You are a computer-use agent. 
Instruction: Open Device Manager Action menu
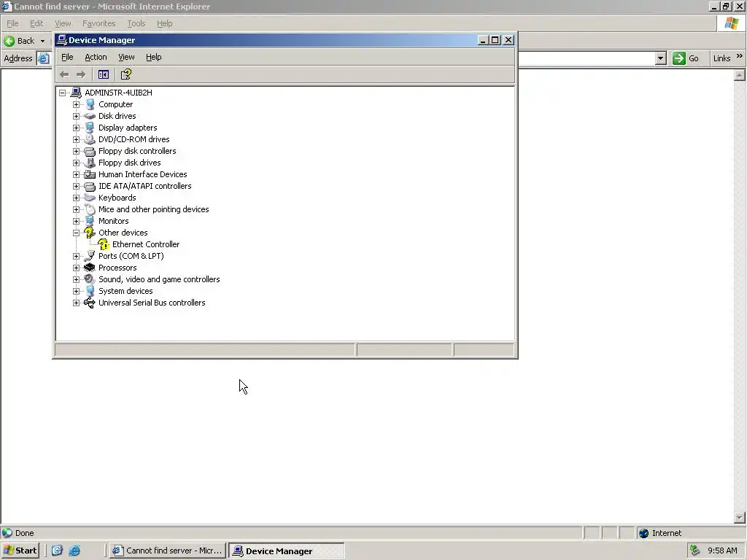pyautogui.click(x=96, y=57)
